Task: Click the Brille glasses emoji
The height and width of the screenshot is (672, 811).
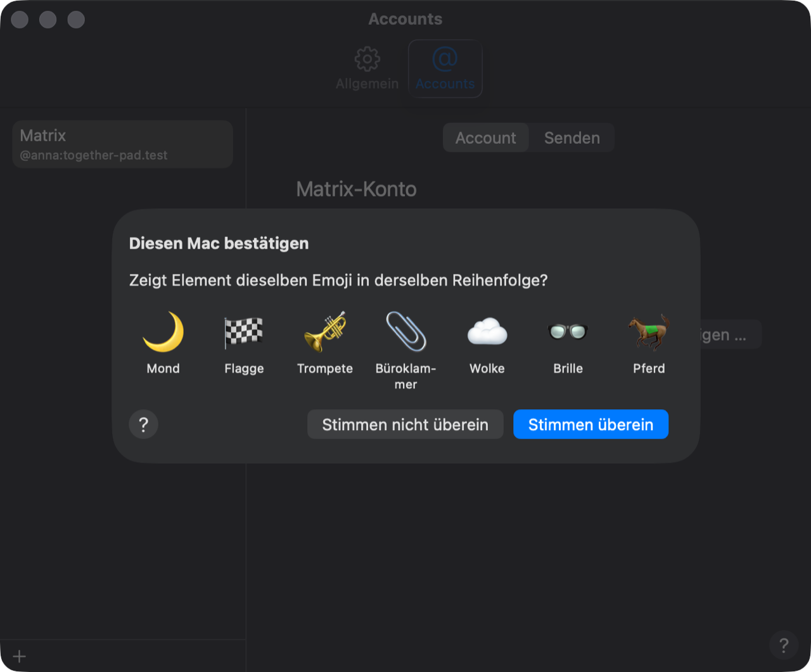Action: coord(568,331)
